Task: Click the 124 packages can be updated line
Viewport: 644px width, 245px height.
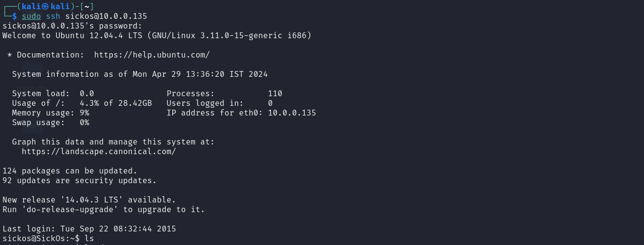Action: point(70,171)
